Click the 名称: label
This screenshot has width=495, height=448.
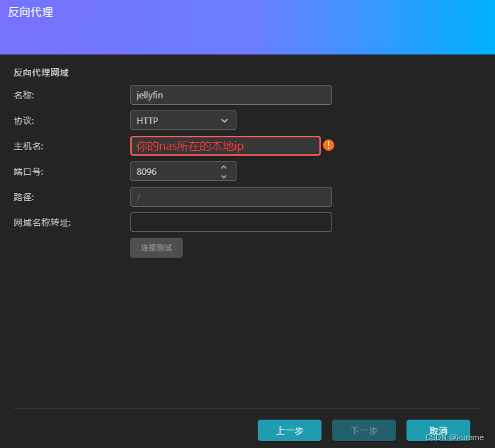point(23,95)
